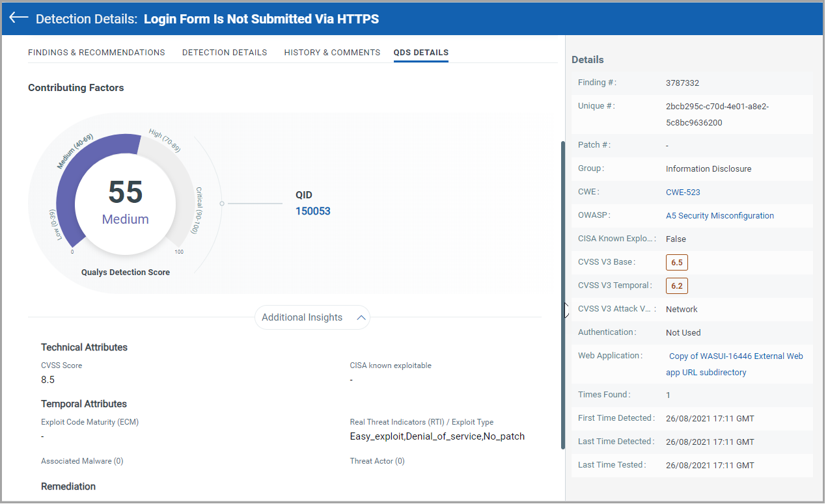Select the QDS Details tab

[x=421, y=53]
